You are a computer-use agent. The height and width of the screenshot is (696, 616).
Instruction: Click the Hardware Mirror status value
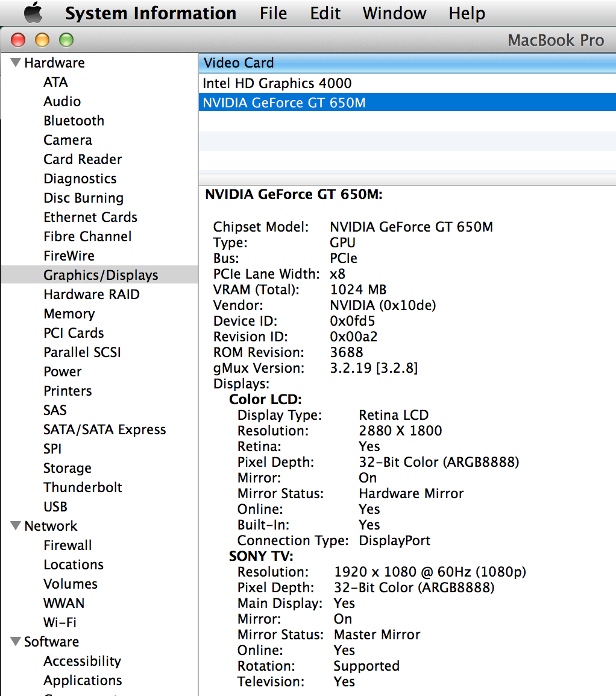tap(411, 493)
